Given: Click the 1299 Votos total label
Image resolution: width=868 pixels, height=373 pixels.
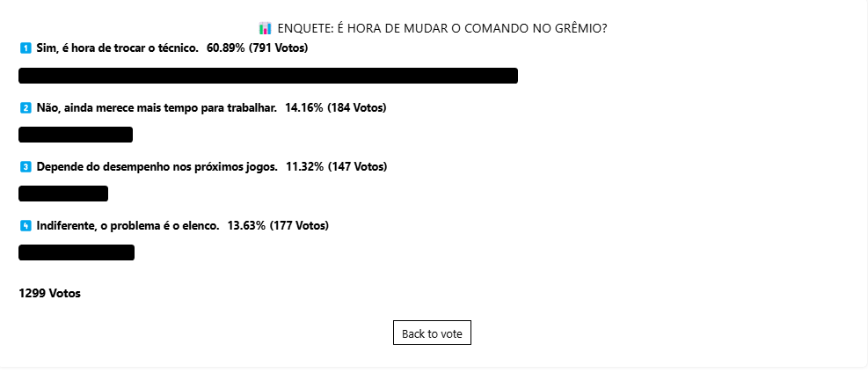Looking at the screenshot, I should point(50,293).
